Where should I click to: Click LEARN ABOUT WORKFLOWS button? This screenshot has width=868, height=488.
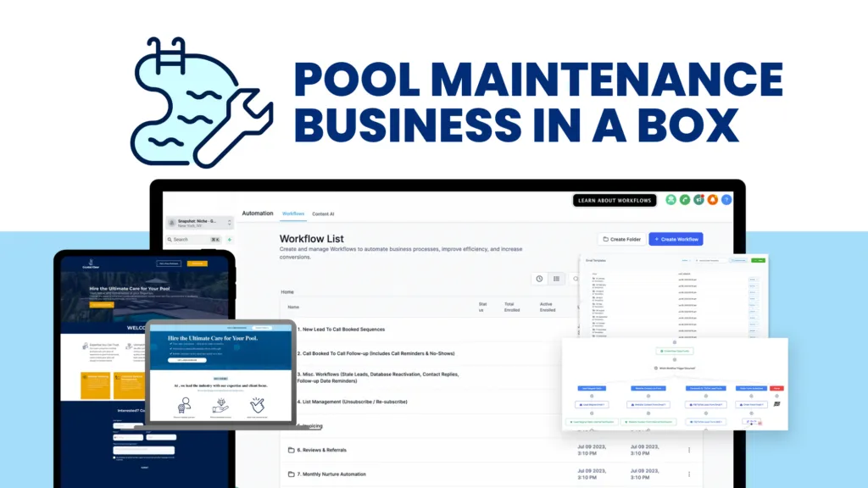pyautogui.click(x=615, y=200)
